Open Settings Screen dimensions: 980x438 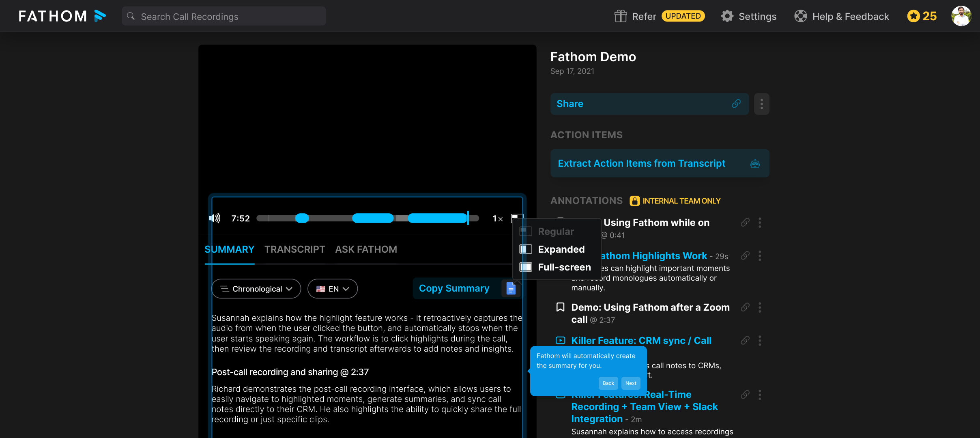click(x=757, y=16)
